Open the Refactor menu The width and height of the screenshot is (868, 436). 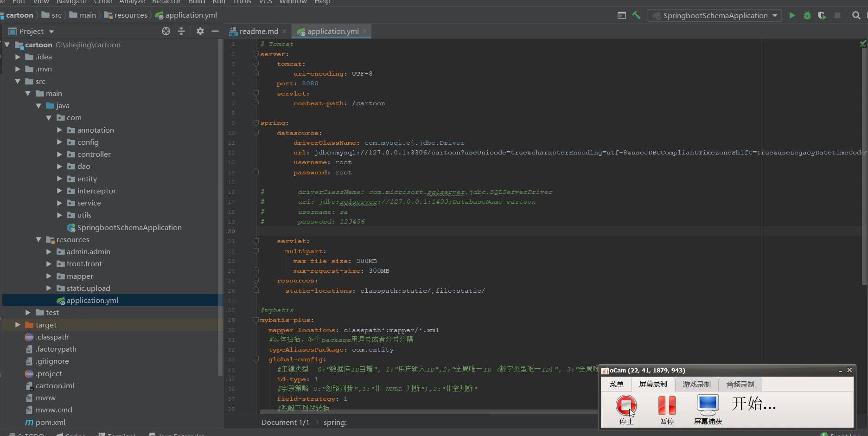(x=166, y=2)
